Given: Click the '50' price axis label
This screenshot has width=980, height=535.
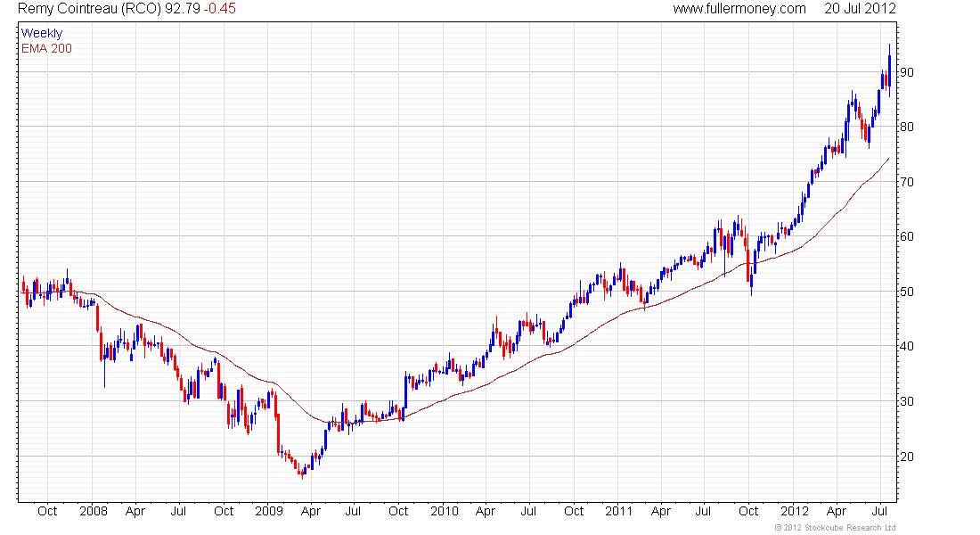Looking at the screenshot, I should 906,291.
